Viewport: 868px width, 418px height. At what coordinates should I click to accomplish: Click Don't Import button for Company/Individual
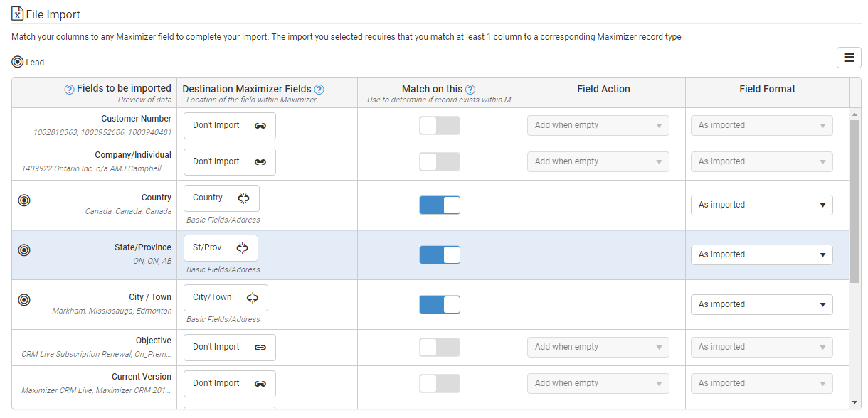coord(230,162)
